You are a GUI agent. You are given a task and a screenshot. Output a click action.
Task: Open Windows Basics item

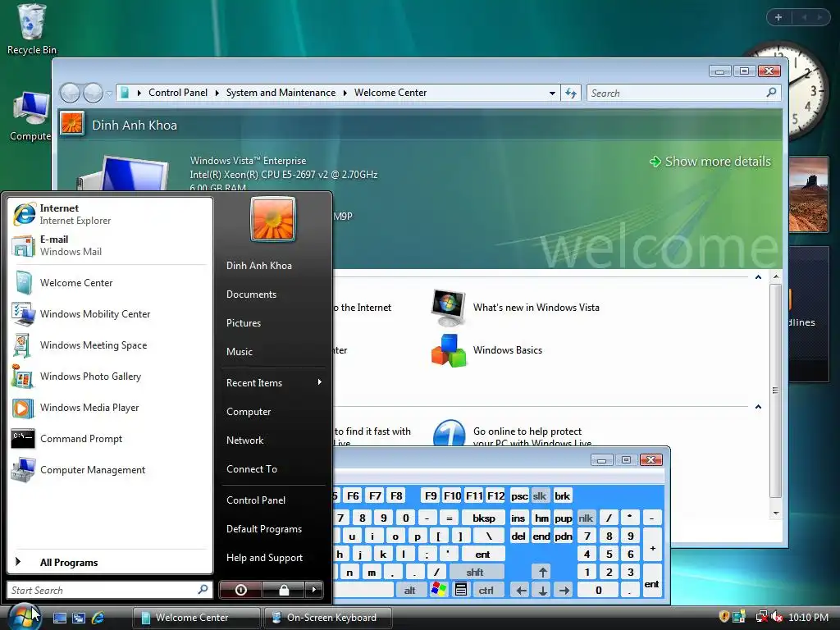coord(487,350)
